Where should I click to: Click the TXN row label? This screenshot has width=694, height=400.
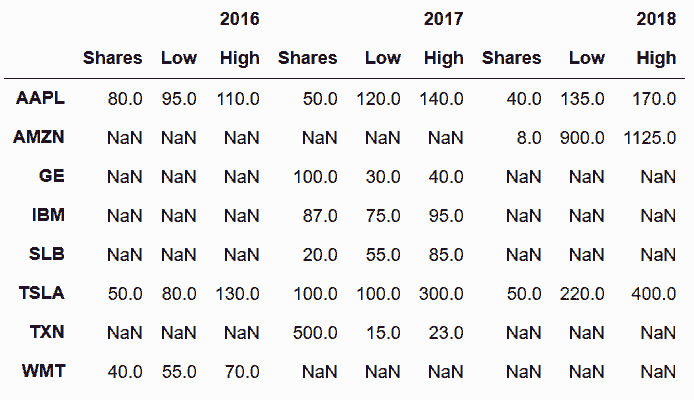(46, 333)
